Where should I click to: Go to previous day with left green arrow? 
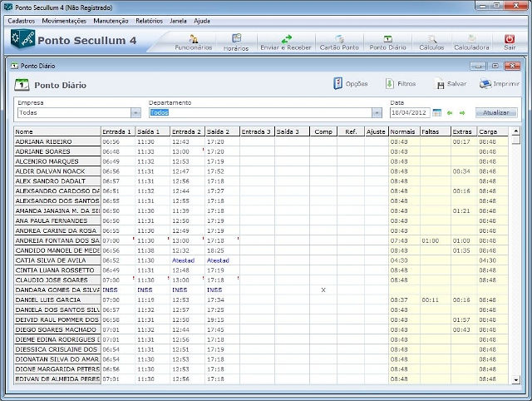pos(450,112)
